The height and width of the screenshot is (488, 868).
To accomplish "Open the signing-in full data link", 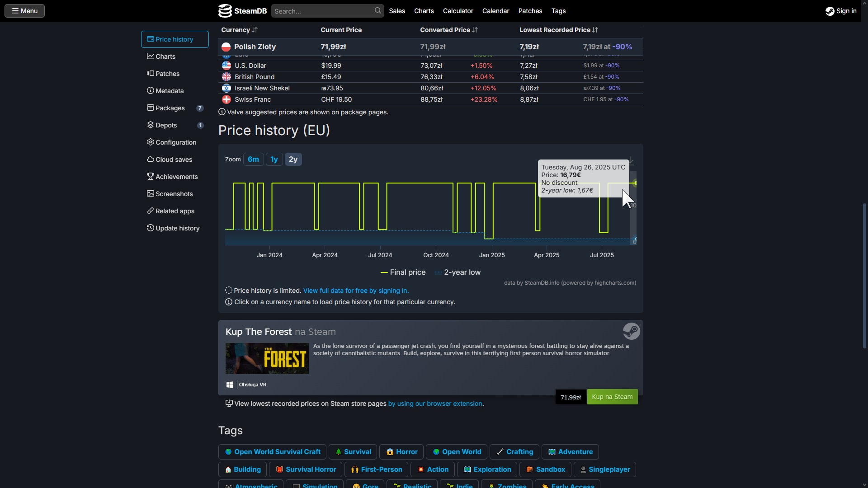I will tap(356, 291).
